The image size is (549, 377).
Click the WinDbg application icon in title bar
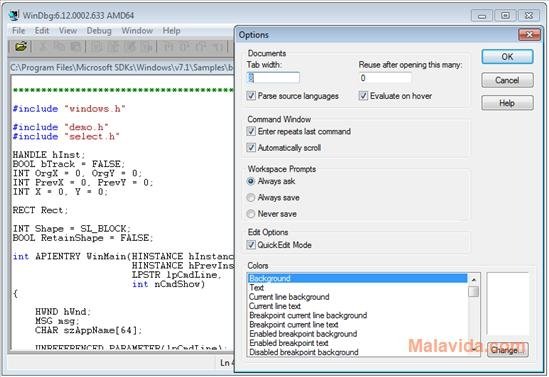[x=14, y=15]
